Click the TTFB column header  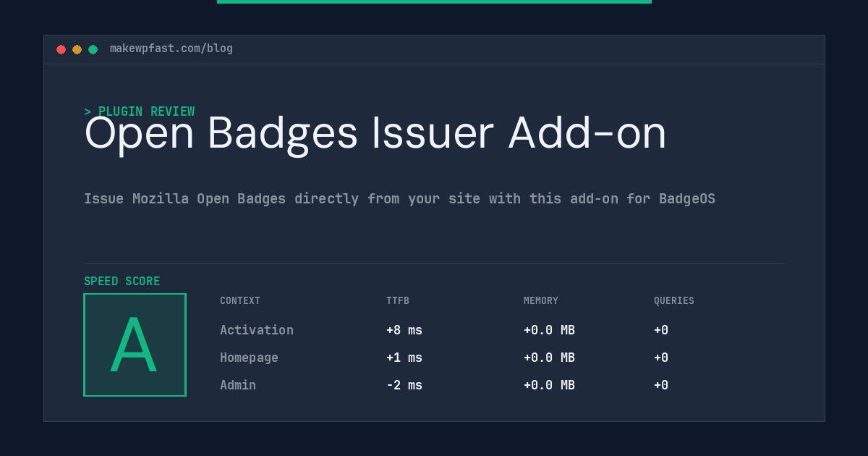[x=398, y=301]
